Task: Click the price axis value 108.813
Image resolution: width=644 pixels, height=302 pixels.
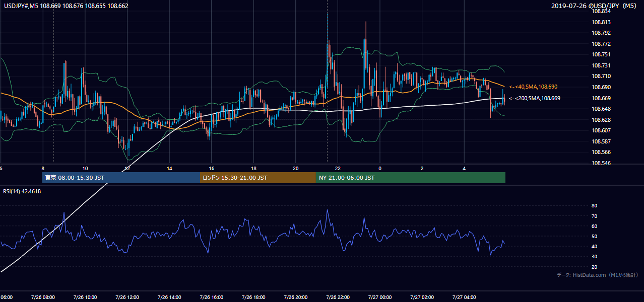Action: [602, 22]
